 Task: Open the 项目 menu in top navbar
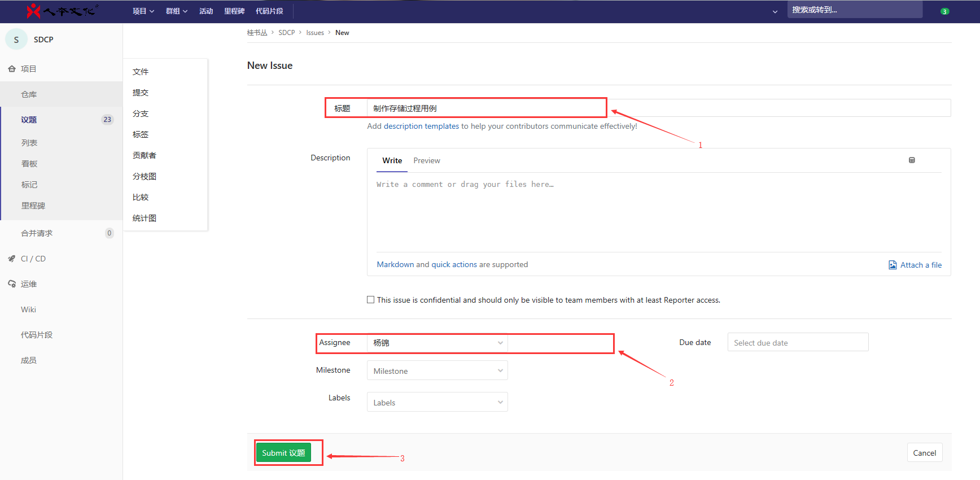coord(143,11)
